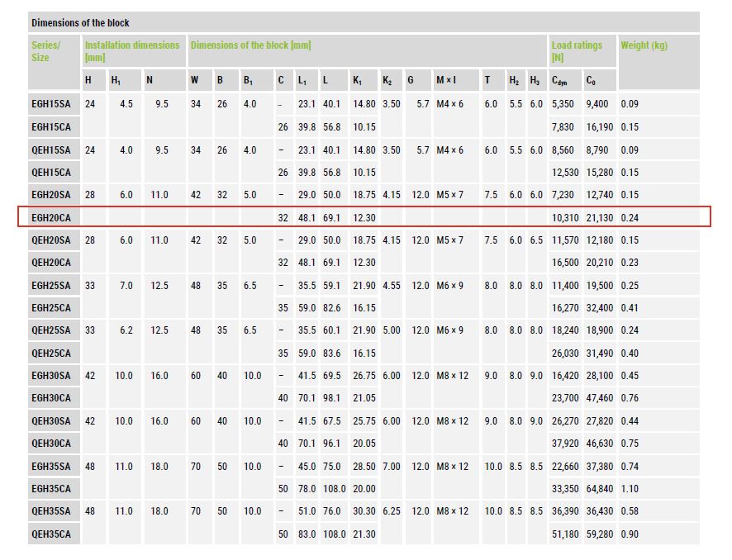732x560 pixels.
Task: Select the 10,310 dynamic load value
Action: point(566,217)
